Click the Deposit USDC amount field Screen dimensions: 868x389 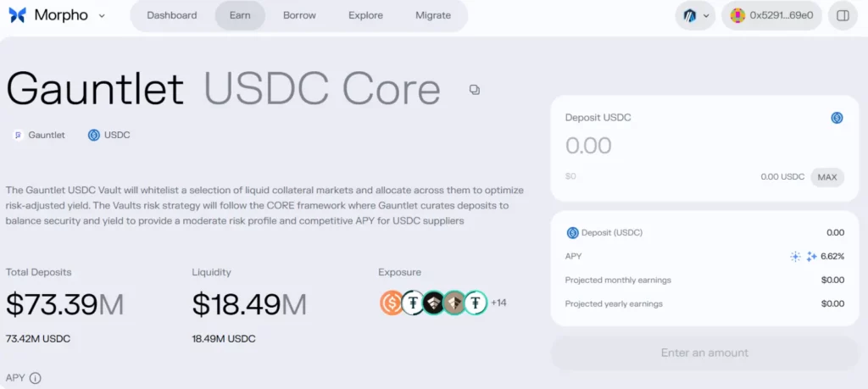[661, 146]
